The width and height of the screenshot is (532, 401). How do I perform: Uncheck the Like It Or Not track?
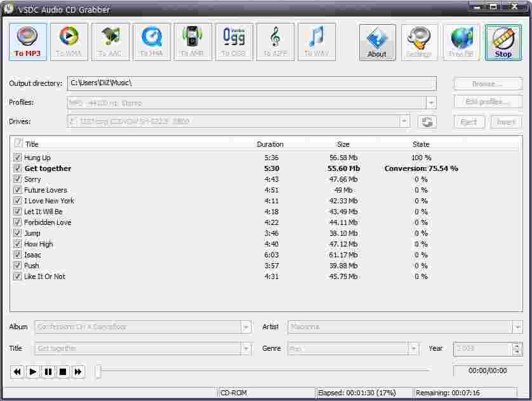pyautogui.click(x=18, y=276)
